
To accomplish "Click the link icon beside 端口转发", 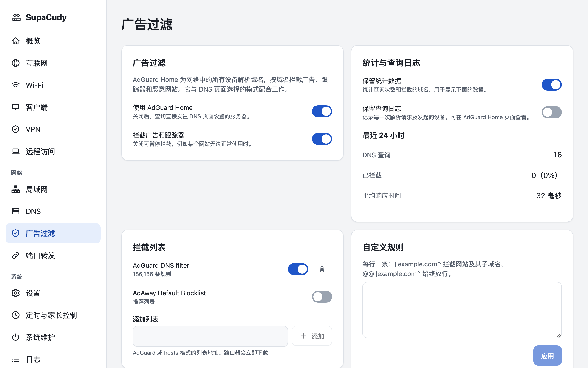I will click(16, 255).
